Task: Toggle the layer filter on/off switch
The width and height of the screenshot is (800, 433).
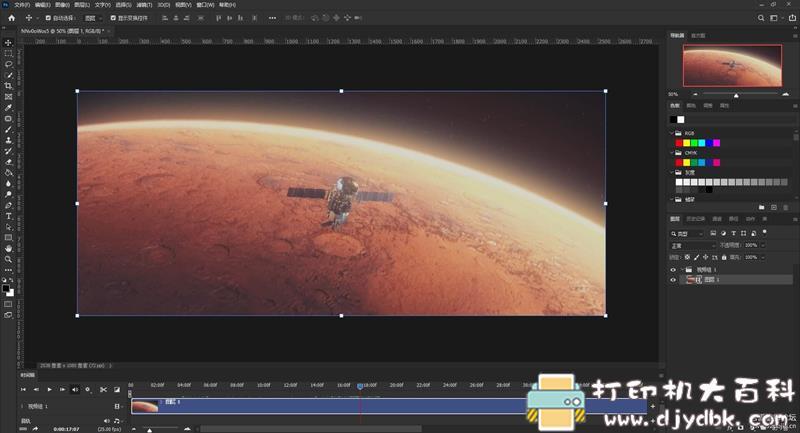Action: [x=764, y=233]
